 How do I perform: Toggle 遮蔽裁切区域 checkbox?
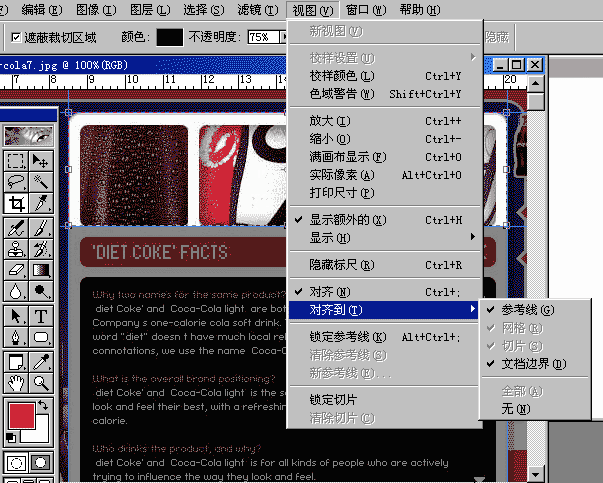(x=16, y=37)
